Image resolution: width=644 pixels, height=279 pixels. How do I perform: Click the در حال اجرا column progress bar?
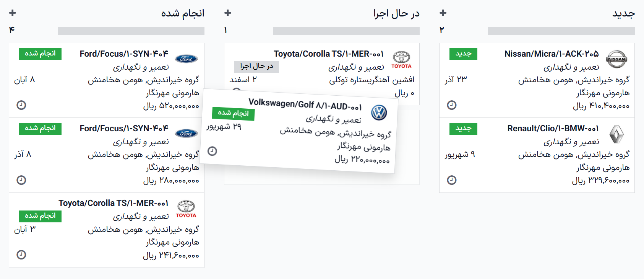(346, 31)
